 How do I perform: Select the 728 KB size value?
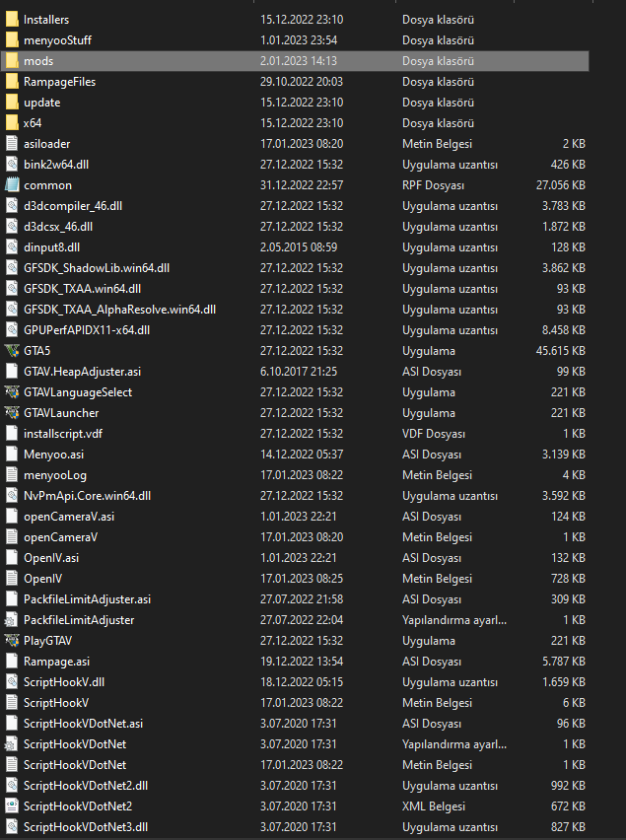click(x=568, y=579)
